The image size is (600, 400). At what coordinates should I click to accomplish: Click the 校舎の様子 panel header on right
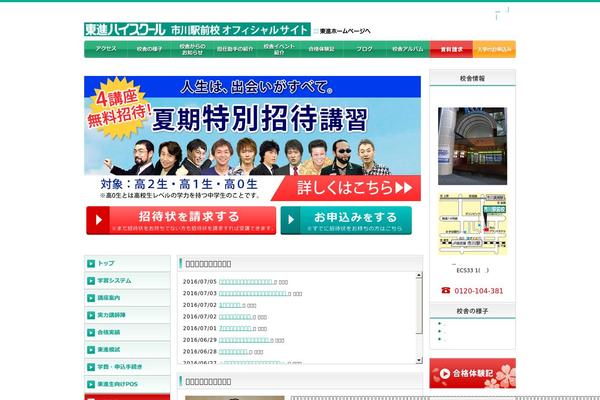click(473, 311)
